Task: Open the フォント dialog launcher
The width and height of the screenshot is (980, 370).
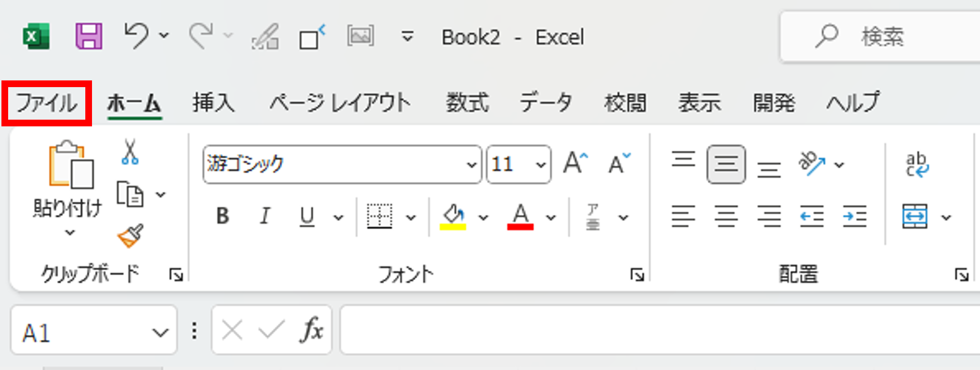Action: (x=637, y=275)
